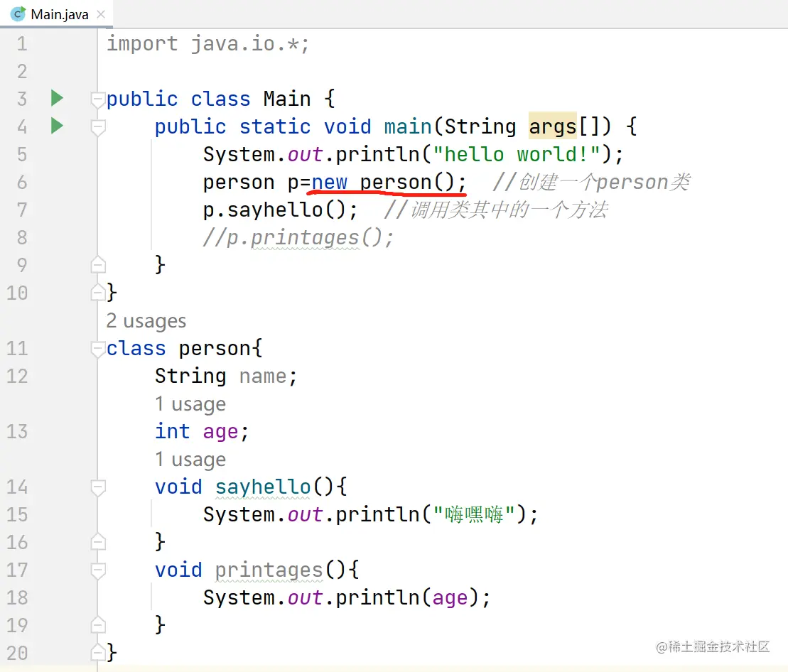Open the '1 usage' hint above int age
This screenshot has width=788, height=672.
pyautogui.click(x=190, y=403)
